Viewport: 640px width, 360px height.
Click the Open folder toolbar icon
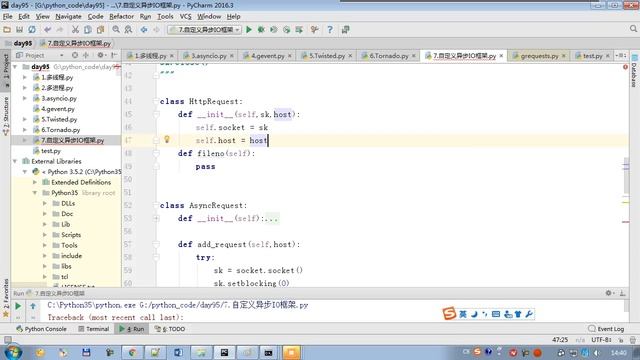pyautogui.click(x=7, y=30)
